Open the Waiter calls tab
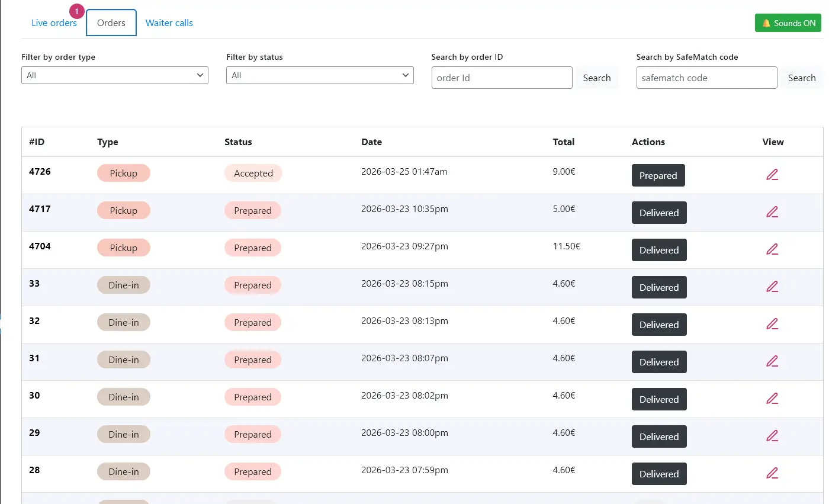829x504 pixels. 169,23
